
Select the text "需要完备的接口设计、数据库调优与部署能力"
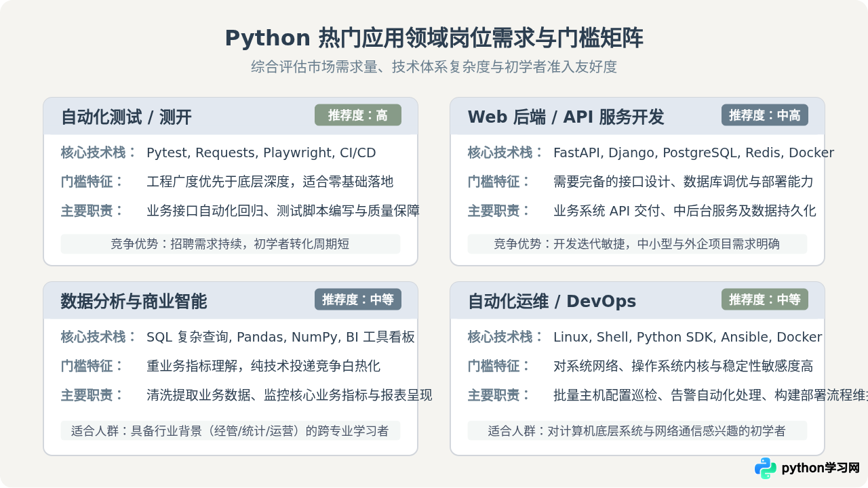[684, 182]
